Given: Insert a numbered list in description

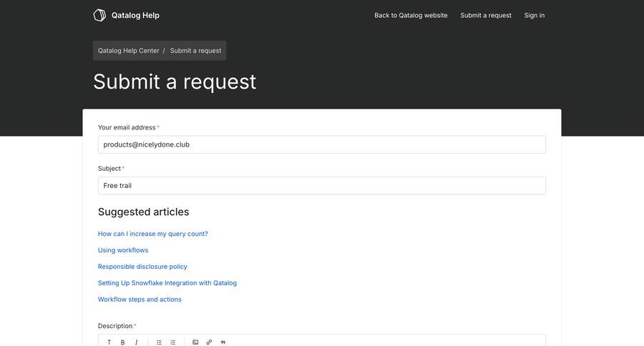Looking at the screenshot, I should click(173, 342).
